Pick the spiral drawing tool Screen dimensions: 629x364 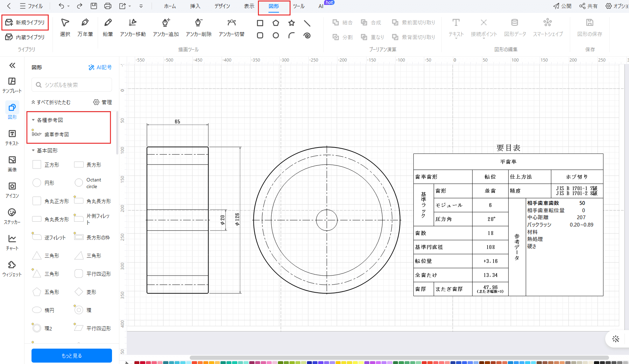point(307,35)
